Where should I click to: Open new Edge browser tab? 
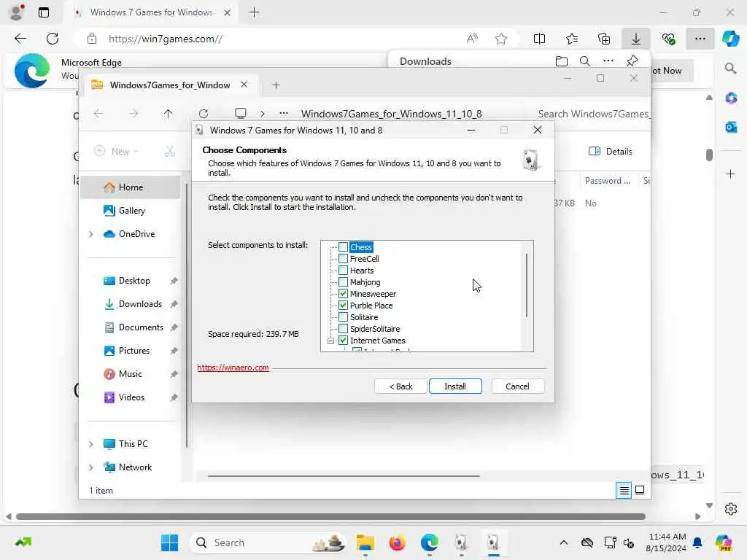click(255, 12)
